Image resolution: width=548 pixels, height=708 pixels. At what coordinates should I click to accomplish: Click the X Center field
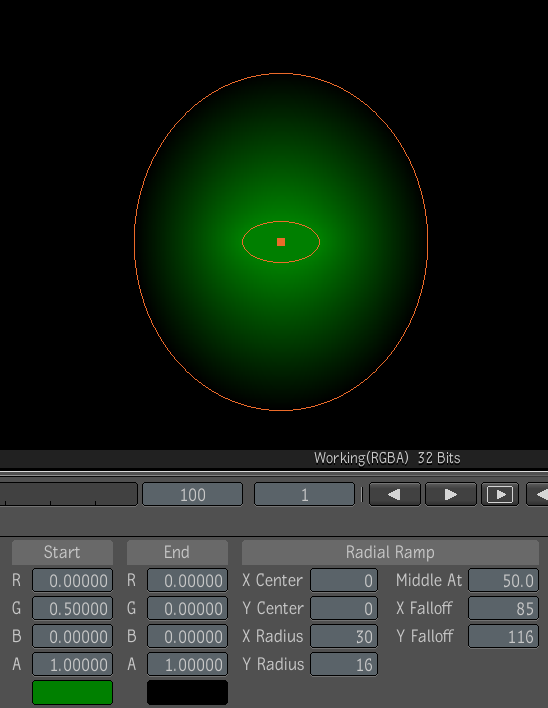344,580
